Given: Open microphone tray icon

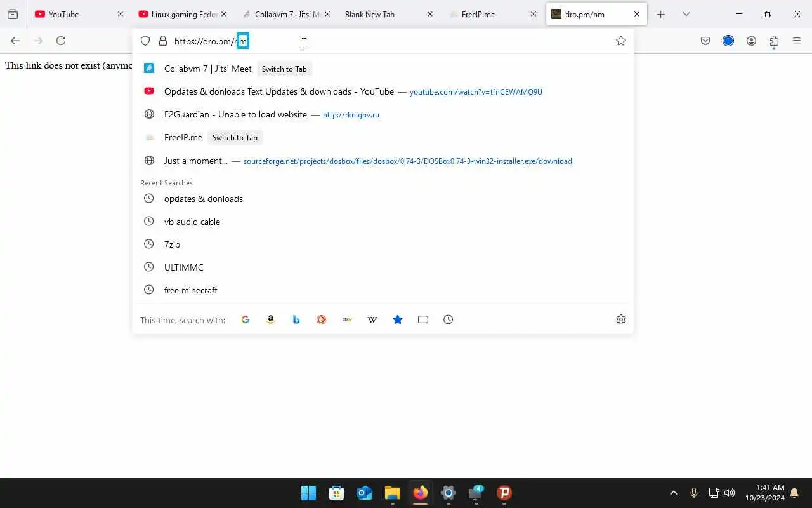Looking at the screenshot, I should click(x=694, y=493).
